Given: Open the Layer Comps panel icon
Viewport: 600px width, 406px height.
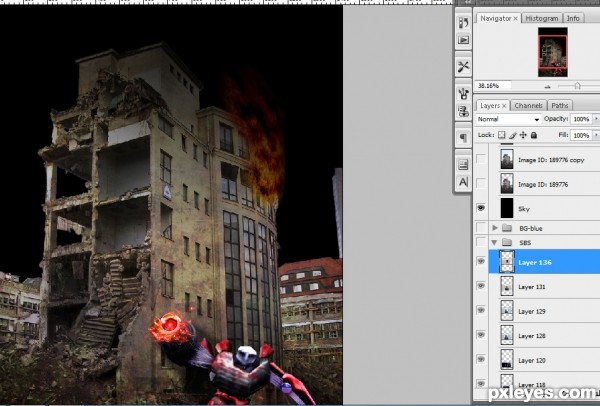Looking at the screenshot, I should 463,165.
